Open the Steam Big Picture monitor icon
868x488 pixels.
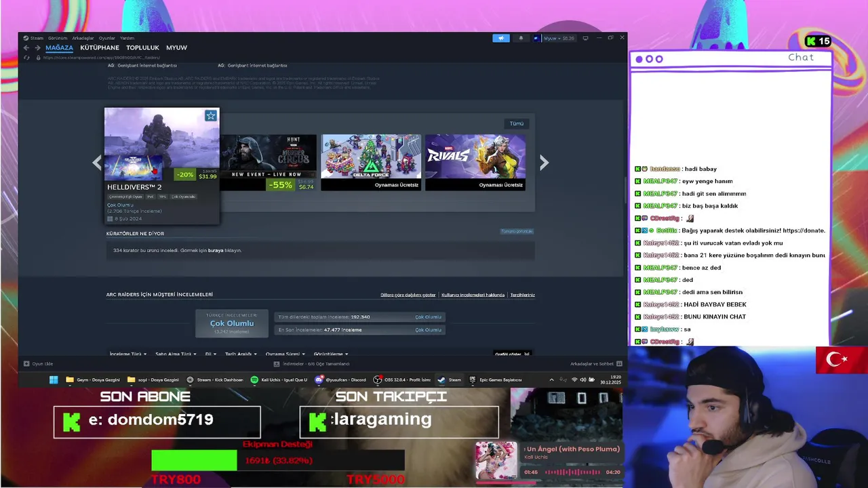pos(585,38)
